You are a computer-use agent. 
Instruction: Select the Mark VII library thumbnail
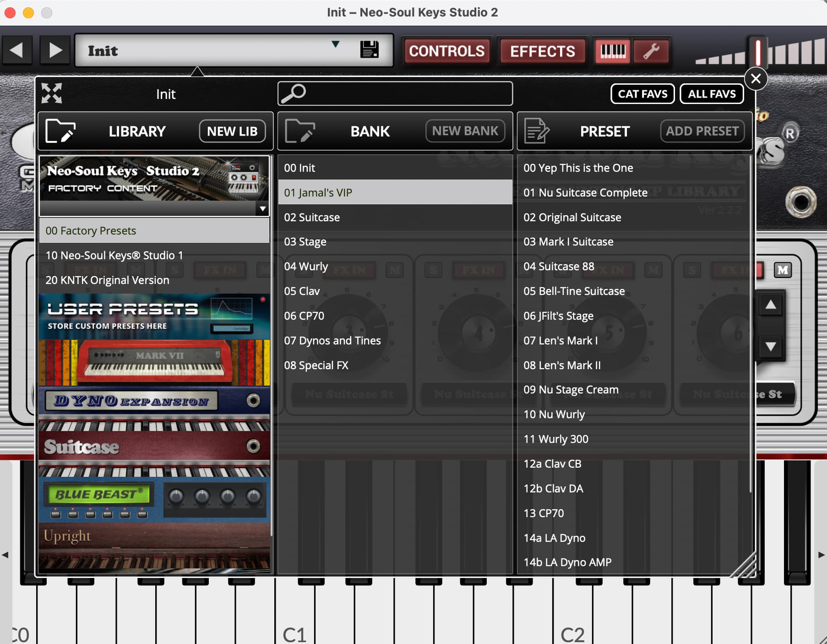(154, 363)
